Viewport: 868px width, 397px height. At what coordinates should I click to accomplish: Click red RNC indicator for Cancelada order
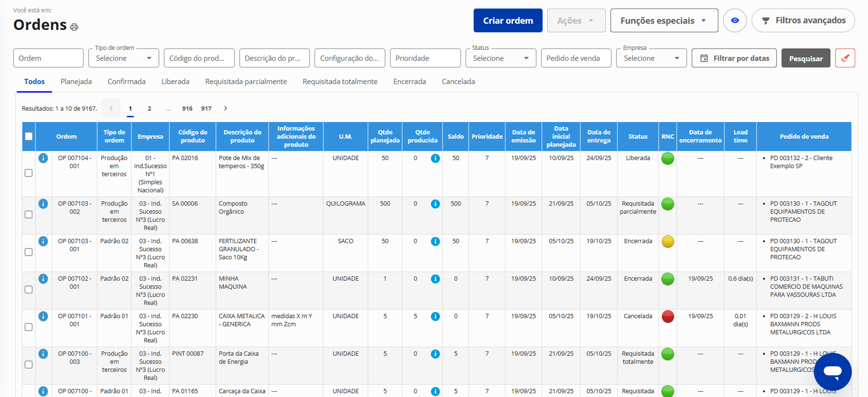[668, 316]
